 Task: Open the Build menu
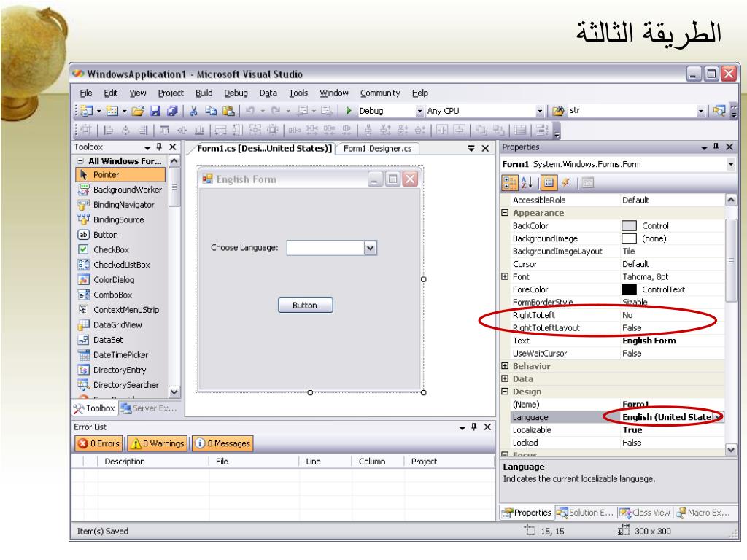click(x=204, y=93)
